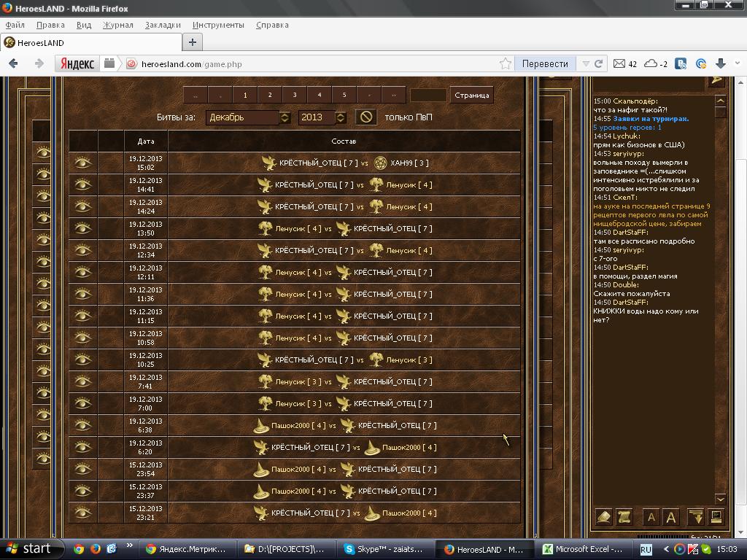
Task: Click the Firefox reload page icon
Action: point(599,63)
